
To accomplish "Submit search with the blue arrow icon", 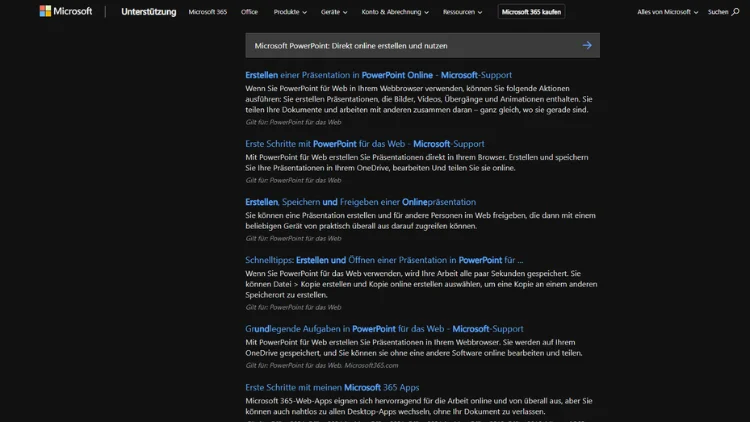I will click(x=587, y=45).
